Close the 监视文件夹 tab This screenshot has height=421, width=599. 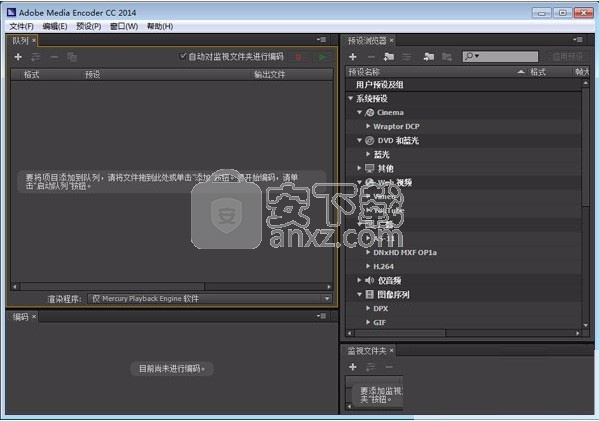coord(392,351)
